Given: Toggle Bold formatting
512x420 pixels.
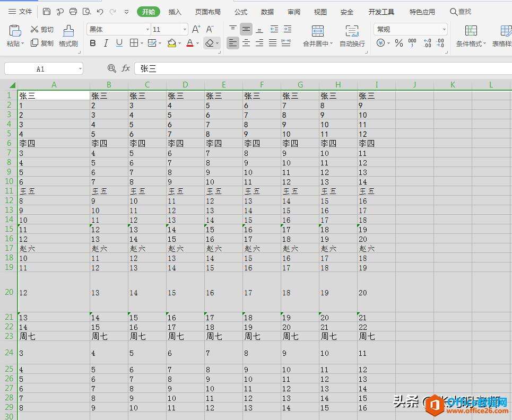Looking at the screenshot, I should [93, 43].
